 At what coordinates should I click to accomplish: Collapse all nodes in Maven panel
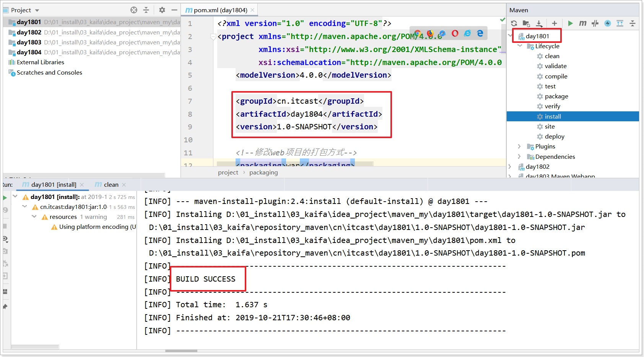[633, 23]
